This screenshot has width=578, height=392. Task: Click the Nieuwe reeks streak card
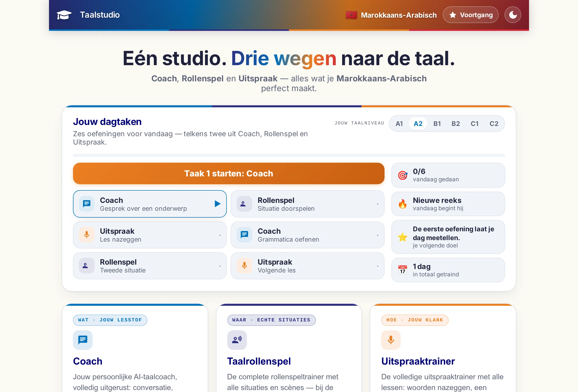click(448, 204)
